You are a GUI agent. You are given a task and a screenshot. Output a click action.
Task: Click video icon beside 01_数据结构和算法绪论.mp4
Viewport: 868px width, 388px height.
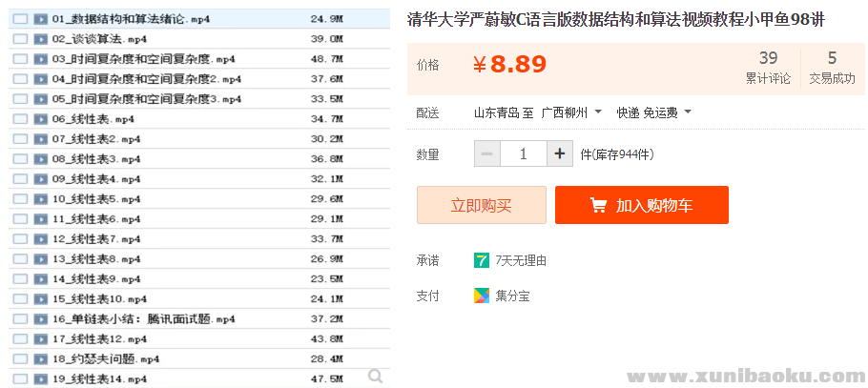click(x=41, y=19)
